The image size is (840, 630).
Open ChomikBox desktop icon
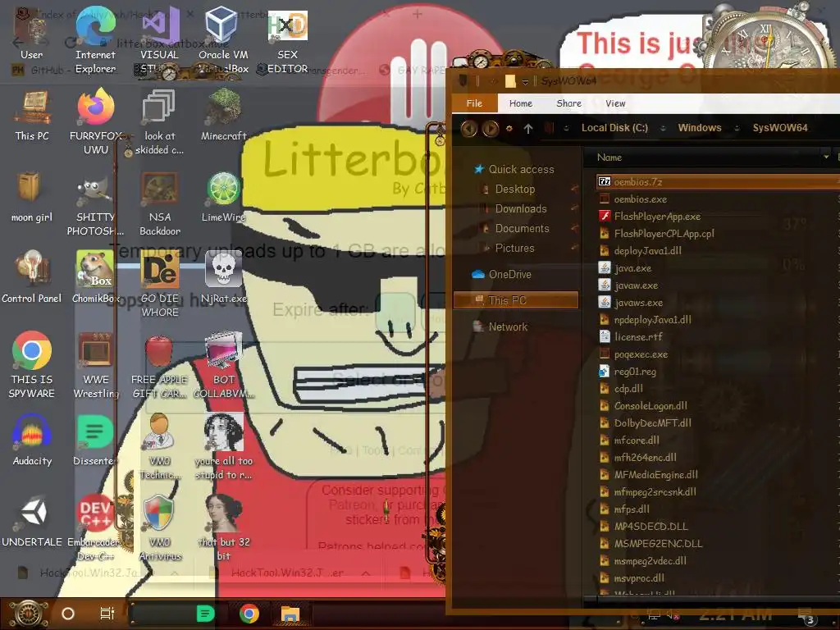pyautogui.click(x=96, y=277)
